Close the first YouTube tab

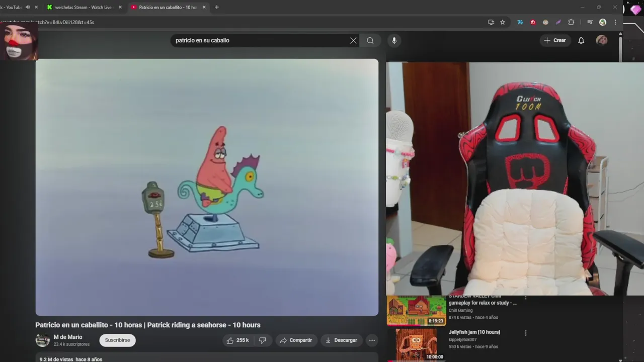pyautogui.click(x=36, y=7)
